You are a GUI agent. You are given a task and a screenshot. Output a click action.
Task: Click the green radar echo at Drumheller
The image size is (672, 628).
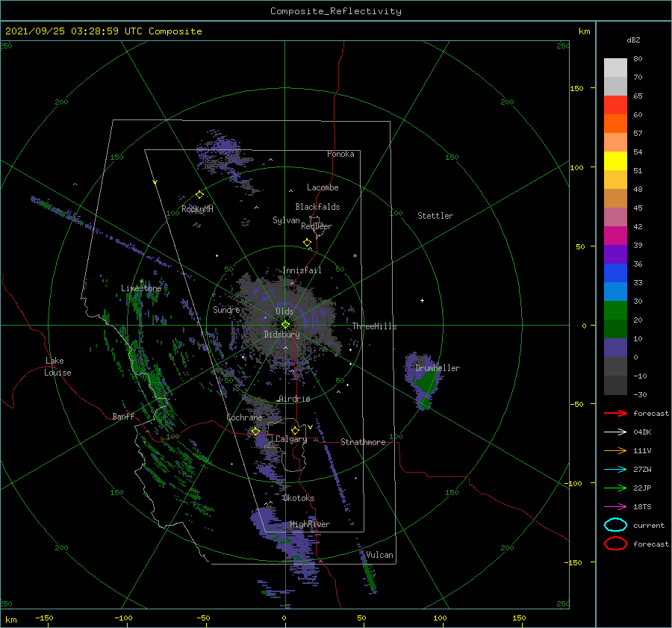click(427, 381)
